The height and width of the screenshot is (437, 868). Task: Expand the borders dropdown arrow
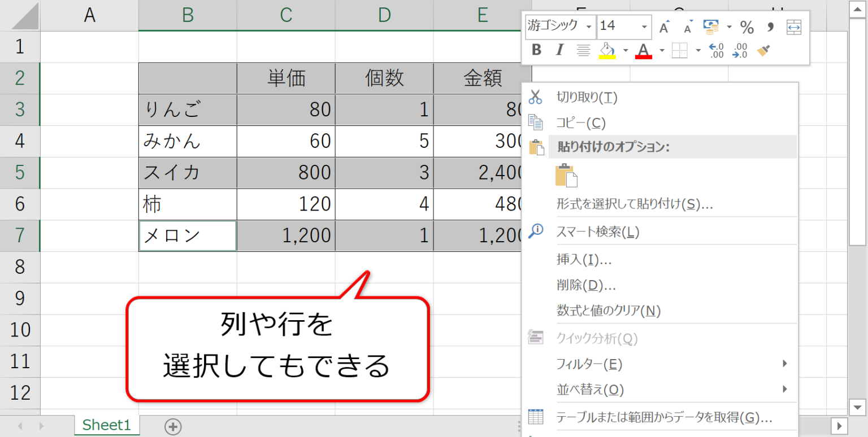[698, 51]
